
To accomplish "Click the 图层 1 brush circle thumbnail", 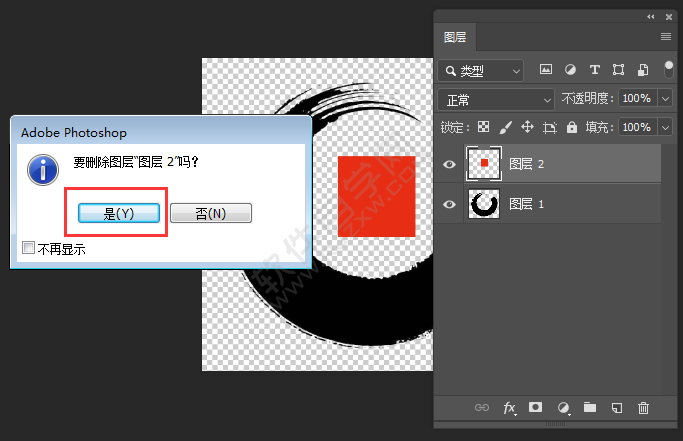I will (x=484, y=204).
